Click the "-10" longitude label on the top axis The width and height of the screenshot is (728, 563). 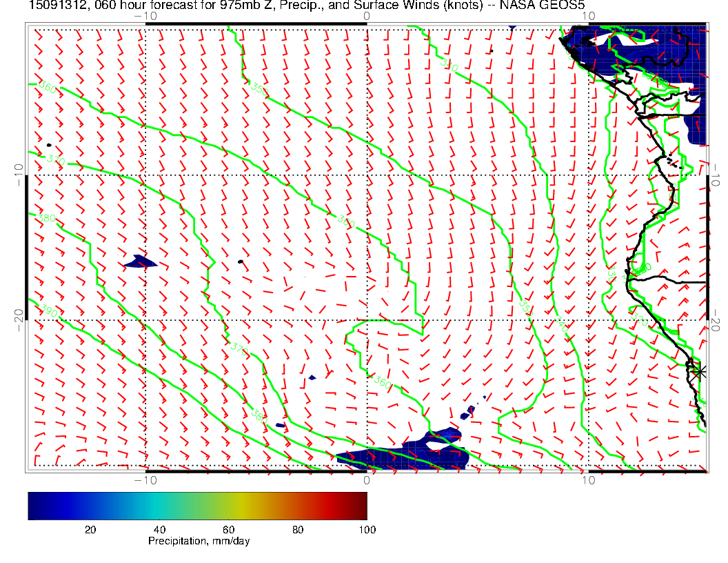pyautogui.click(x=145, y=16)
